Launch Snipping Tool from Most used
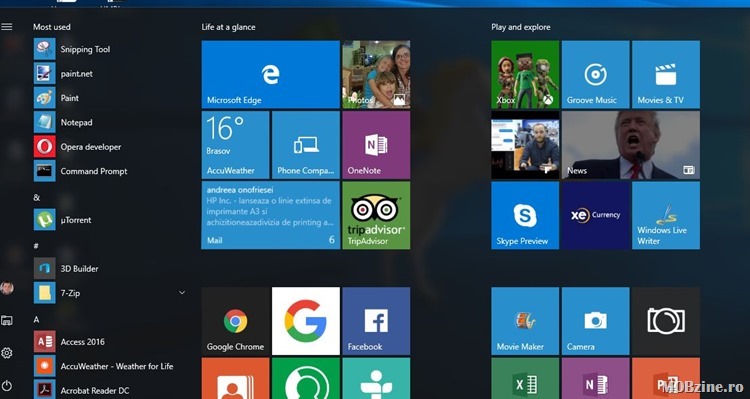The image size is (750, 399). click(110, 49)
